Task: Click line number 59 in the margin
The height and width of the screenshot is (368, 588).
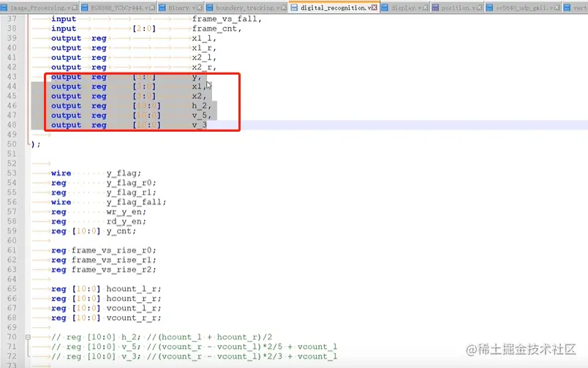Action: (x=12, y=230)
